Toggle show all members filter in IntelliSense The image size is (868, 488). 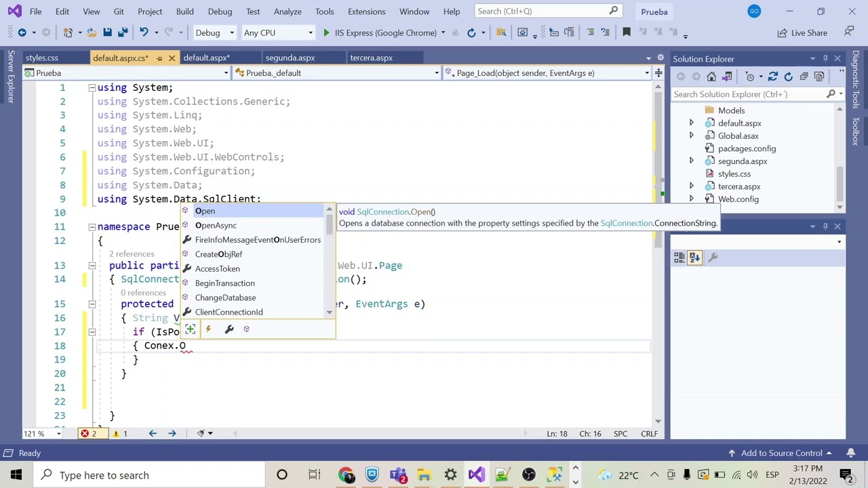pyautogui.click(x=191, y=329)
